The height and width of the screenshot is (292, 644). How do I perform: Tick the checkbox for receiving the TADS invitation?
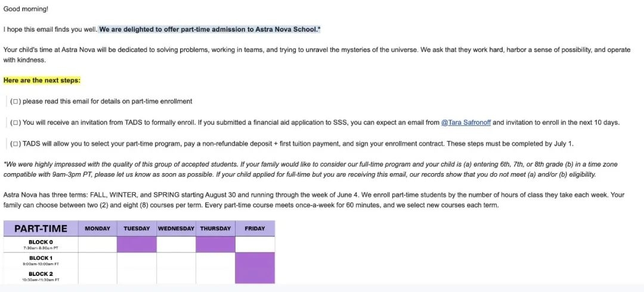[x=16, y=122]
